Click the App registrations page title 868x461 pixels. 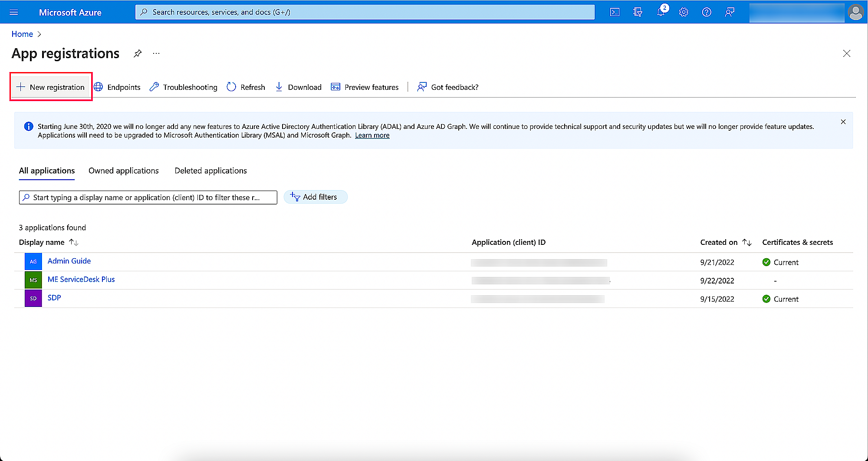66,53
